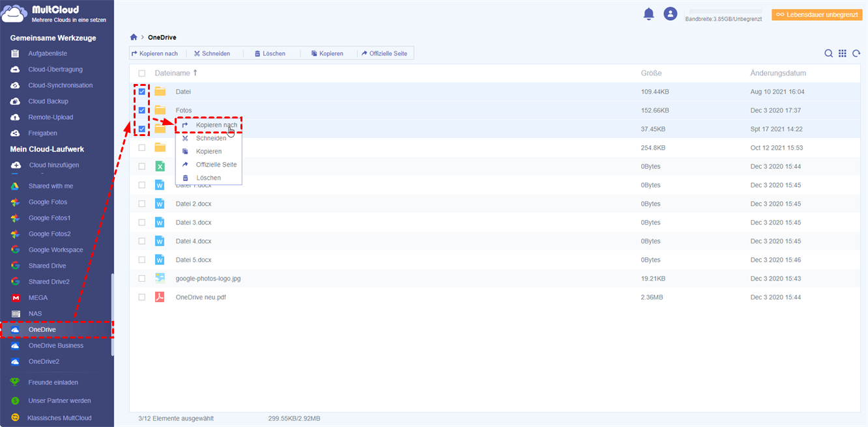Click Cloud hinzufügen in the sidebar

(x=54, y=165)
